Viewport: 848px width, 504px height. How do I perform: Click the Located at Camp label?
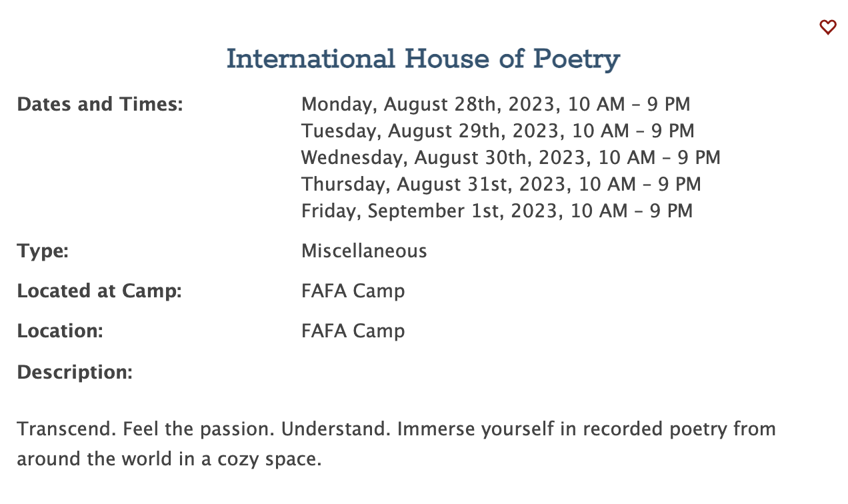[99, 291]
